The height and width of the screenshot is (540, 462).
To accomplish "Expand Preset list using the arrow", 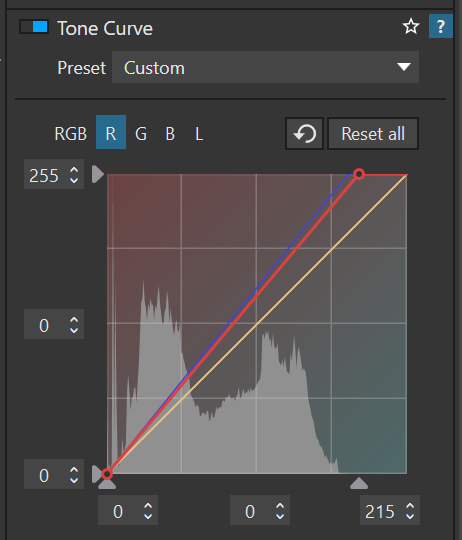I will [x=403, y=67].
